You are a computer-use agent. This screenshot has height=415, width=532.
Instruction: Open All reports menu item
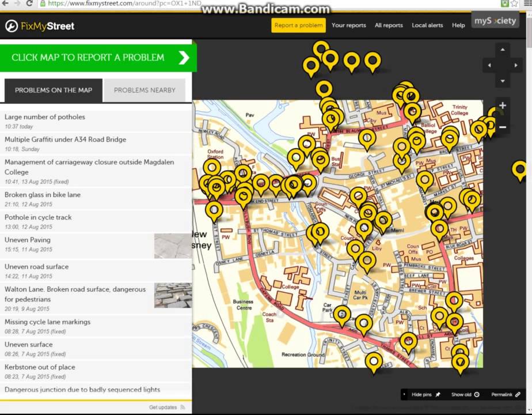[x=389, y=25]
